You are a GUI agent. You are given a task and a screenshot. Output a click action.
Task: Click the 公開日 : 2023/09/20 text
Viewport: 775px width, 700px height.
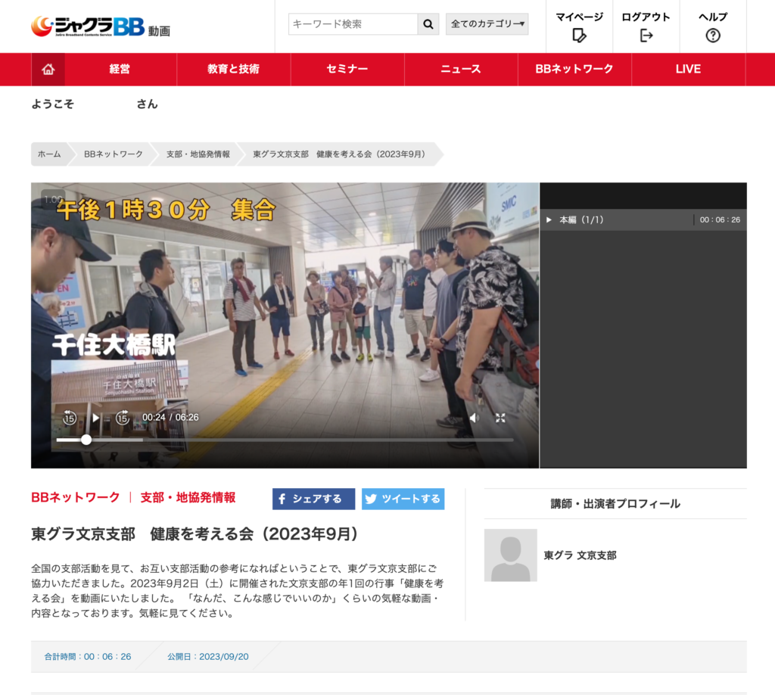[207, 657]
